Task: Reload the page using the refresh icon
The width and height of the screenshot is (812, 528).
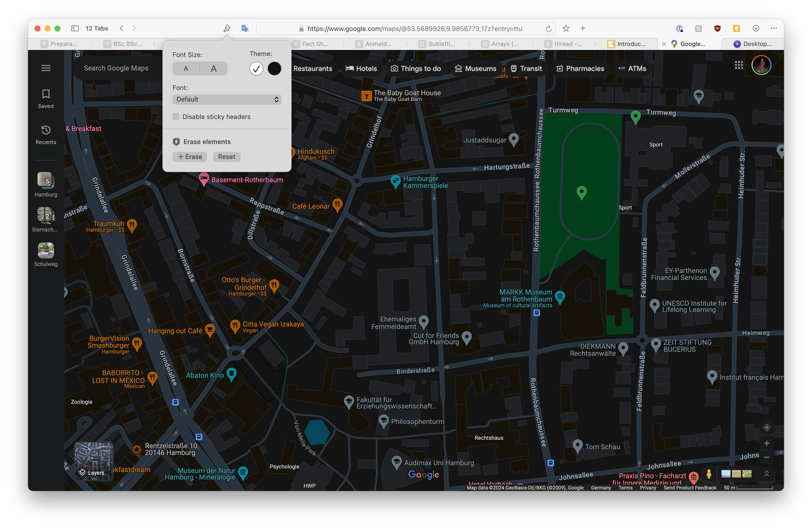Action: tap(548, 29)
